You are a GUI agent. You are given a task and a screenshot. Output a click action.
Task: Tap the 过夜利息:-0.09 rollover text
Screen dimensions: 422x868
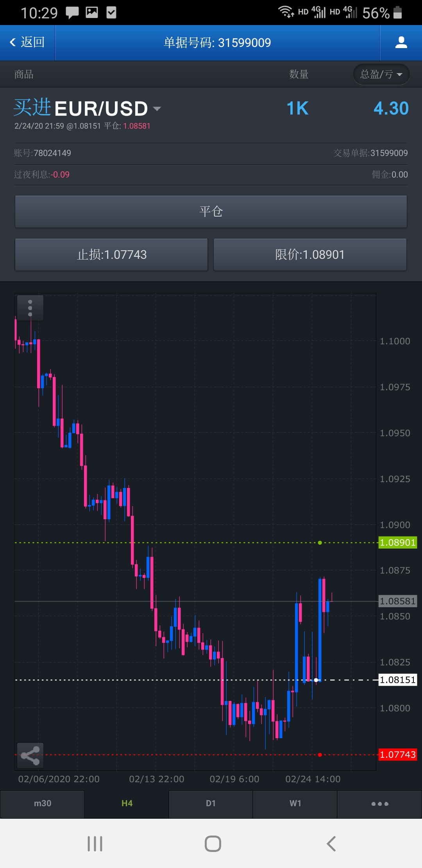pos(42,174)
